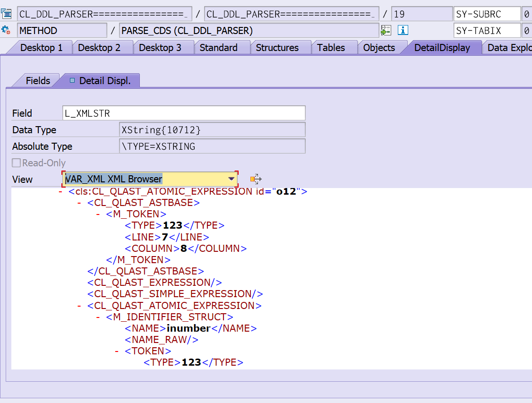Click the navigate-to-source icon after PARSE_CDS

coord(386,30)
